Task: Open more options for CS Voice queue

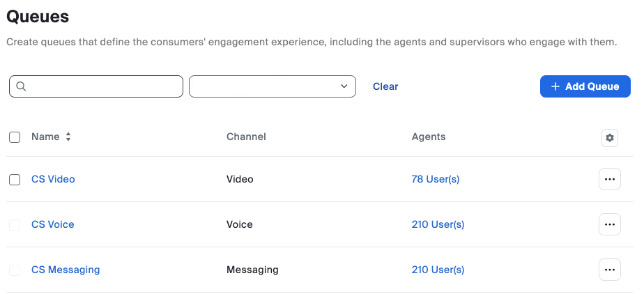Action: click(x=610, y=224)
